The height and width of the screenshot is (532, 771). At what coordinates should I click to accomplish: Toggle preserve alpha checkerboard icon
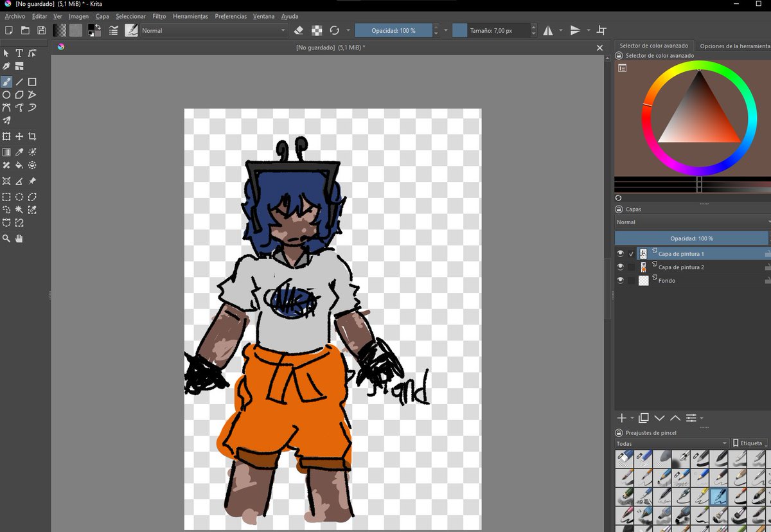click(x=317, y=30)
